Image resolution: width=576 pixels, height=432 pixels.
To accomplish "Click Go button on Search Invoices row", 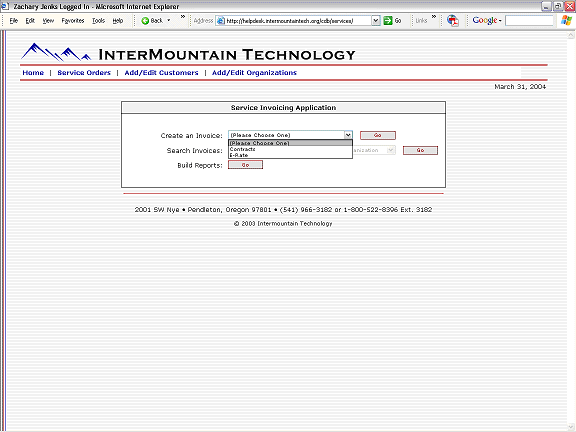I will click(420, 150).
